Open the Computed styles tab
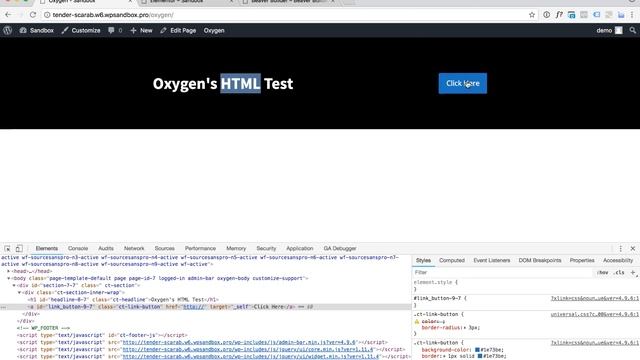640x360 pixels. pyautogui.click(x=452, y=260)
